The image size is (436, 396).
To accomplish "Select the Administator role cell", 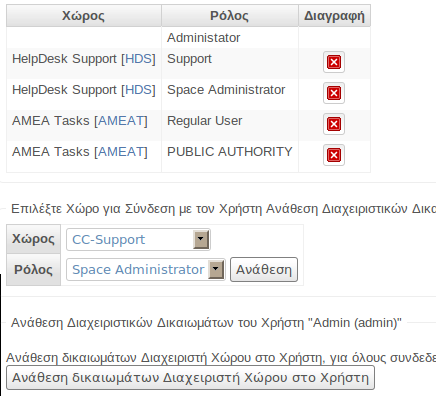I will 230,38.
